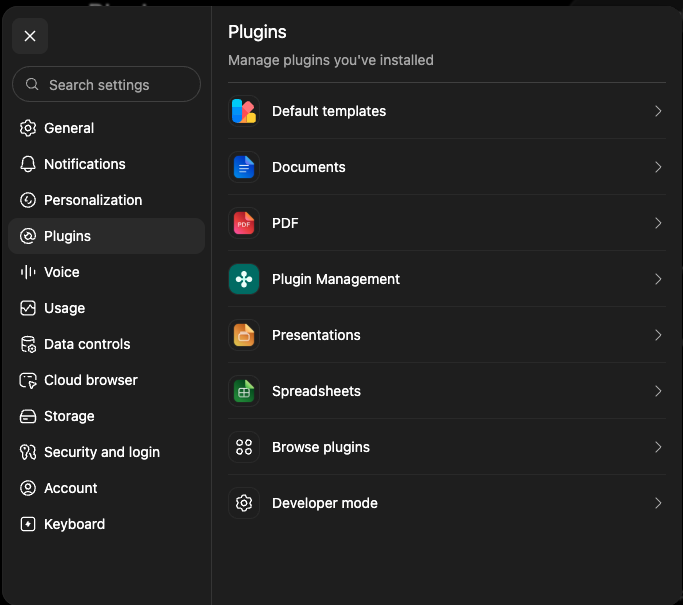Click the orange Presentations plugin icon
Image resolution: width=683 pixels, height=605 pixels.
tap(244, 335)
